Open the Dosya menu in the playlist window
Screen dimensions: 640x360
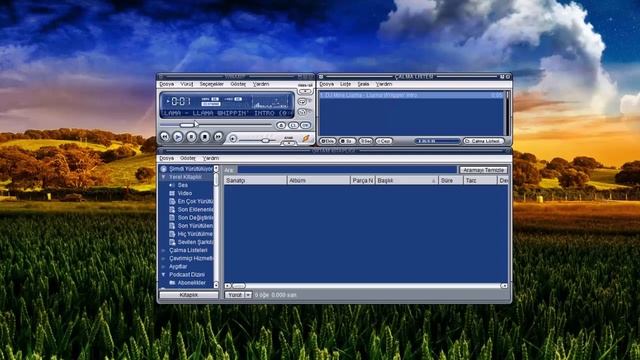pos(327,84)
